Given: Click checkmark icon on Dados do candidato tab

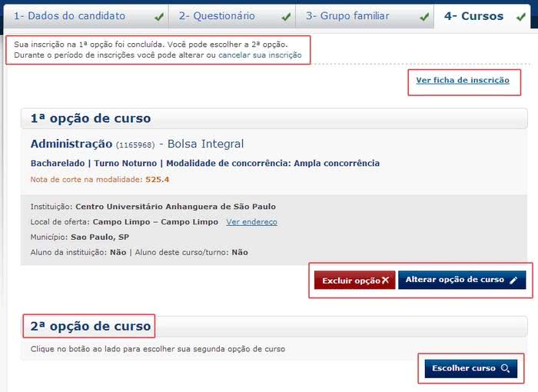Looking at the screenshot, I should pyautogui.click(x=159, y=16).
